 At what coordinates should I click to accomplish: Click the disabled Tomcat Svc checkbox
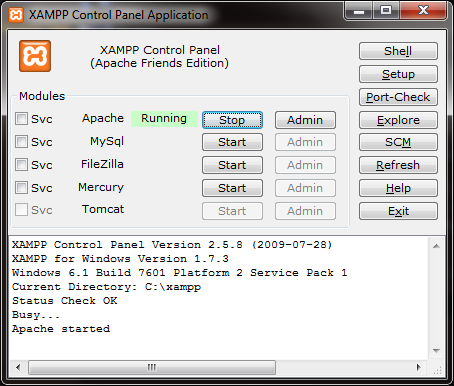coord(21,210)
